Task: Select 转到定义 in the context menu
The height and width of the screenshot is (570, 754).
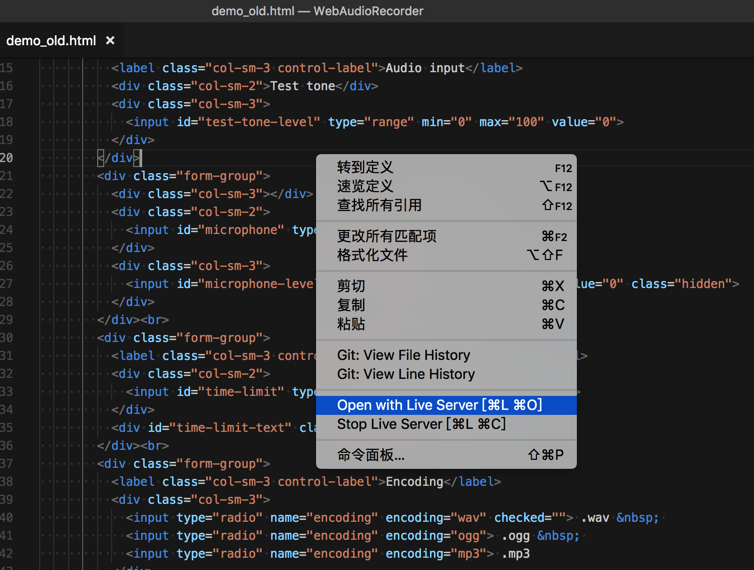Action: (x=366, y=168)
